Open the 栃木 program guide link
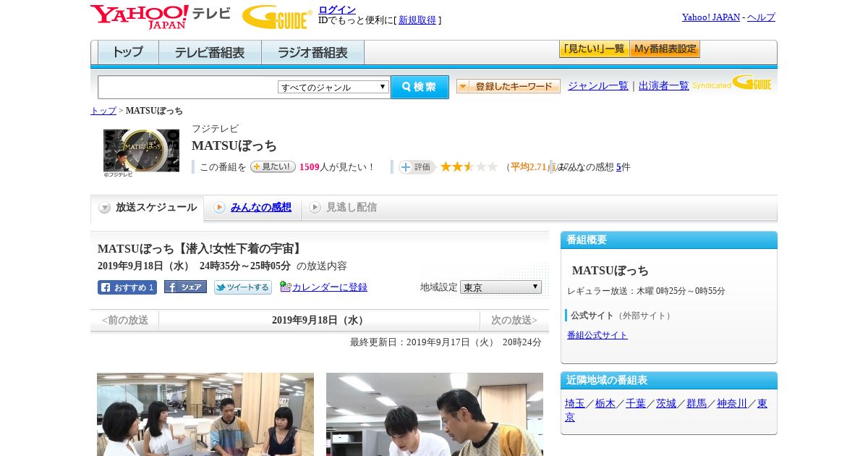This screenshot has width=868, height=456. coord(605,404)
